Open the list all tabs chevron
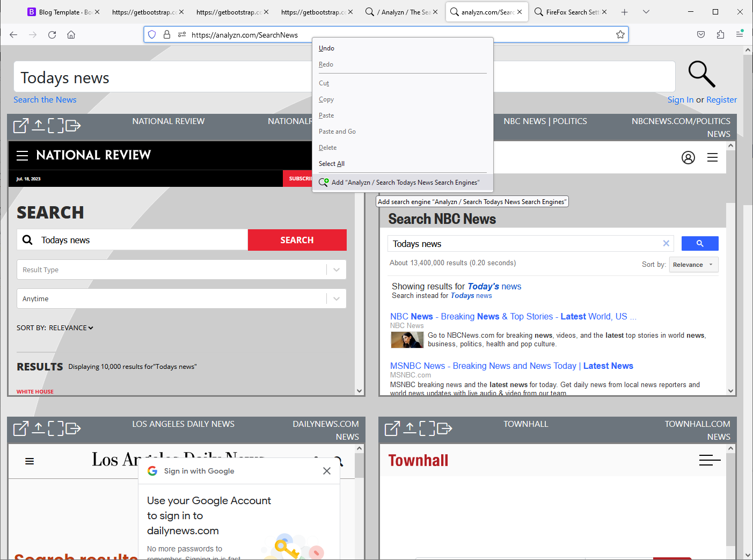Viewport: 753px width, 560px height. 646,12
